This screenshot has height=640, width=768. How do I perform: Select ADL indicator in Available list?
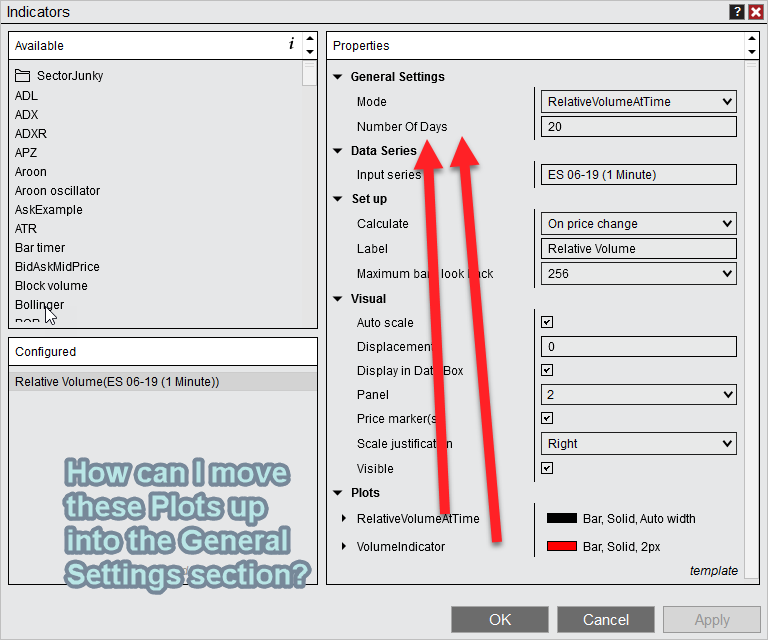click(x=26, y=95)
